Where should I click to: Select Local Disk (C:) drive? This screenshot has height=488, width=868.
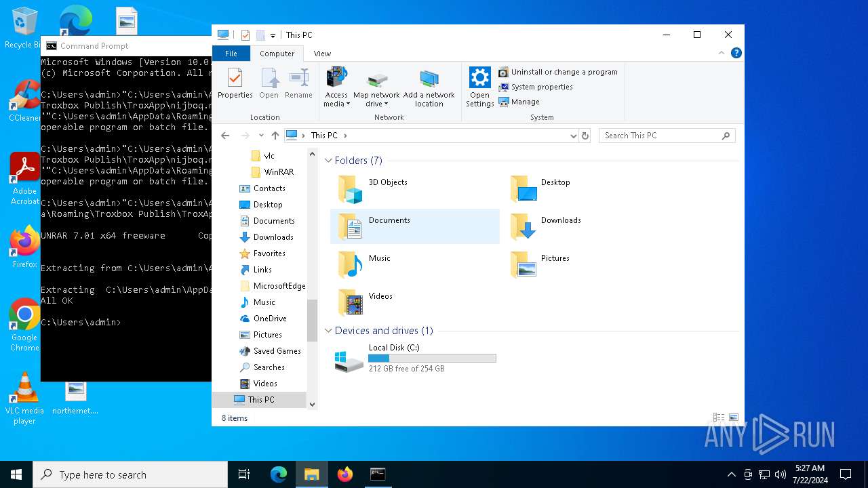[x=414, y=358]
